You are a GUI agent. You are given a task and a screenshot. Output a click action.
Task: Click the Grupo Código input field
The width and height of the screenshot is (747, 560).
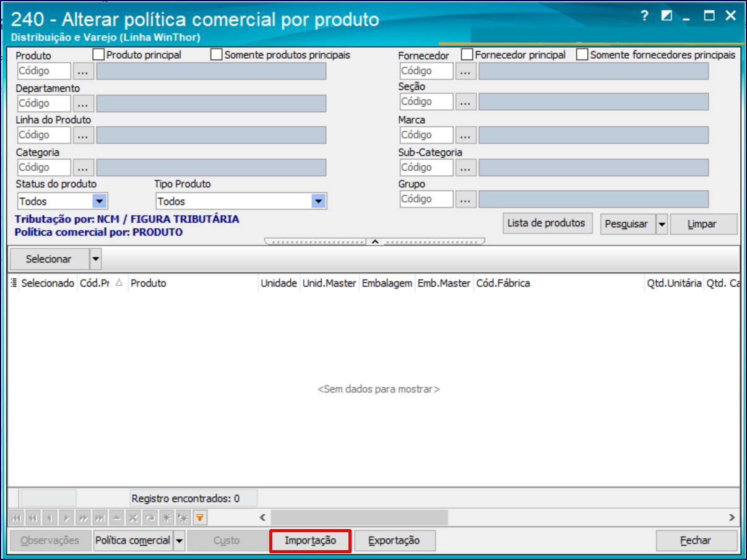(426, 199)
